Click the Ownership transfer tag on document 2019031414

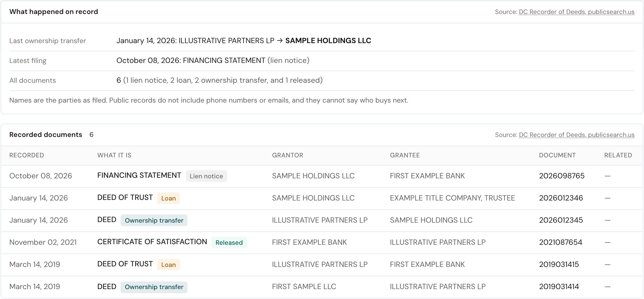(x=154, y=287)
